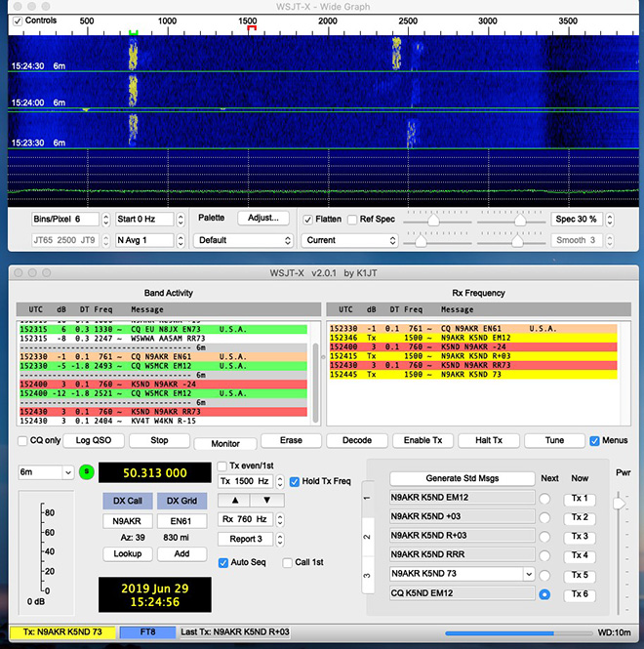Click the Tx 1500 Hz stepper arrows
The height and width of the screenshot is (649, 644).
tap(280, 481)
